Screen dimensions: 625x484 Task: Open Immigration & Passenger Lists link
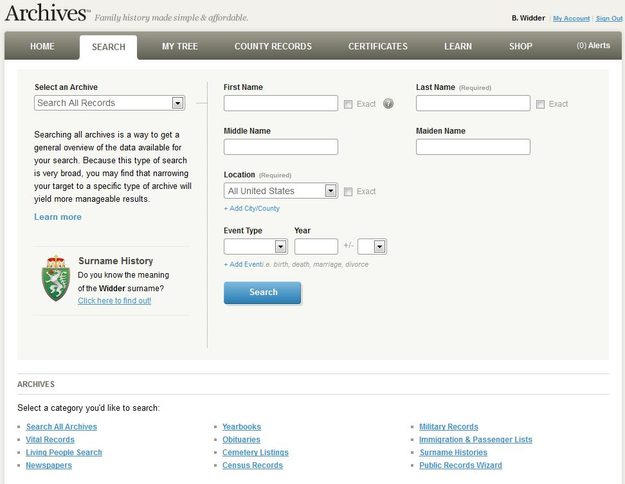(476, 439)
